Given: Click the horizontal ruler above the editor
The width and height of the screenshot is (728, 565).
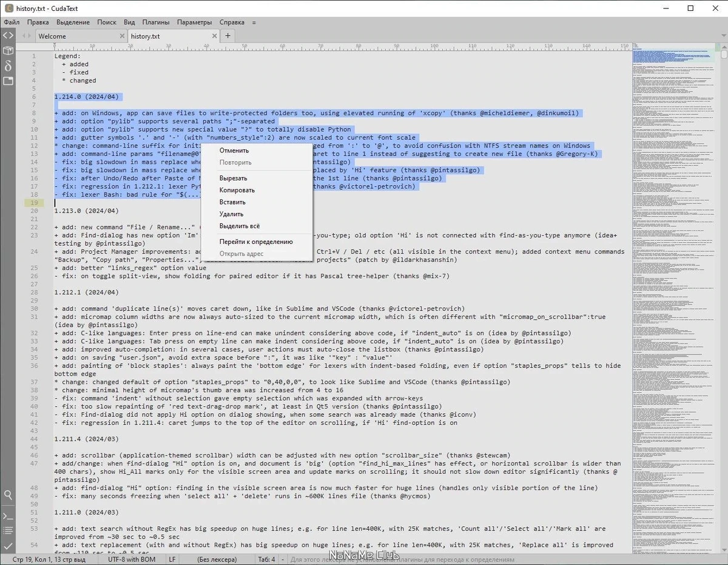Looking at the screenshot, I should pyautogui.click(x=343, y=46).
